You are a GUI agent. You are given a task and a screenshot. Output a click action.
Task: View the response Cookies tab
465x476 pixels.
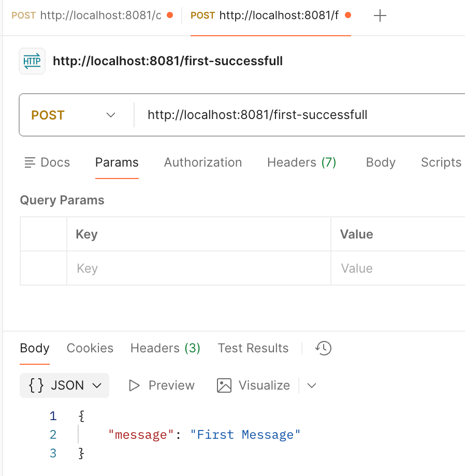coord(90,348)
